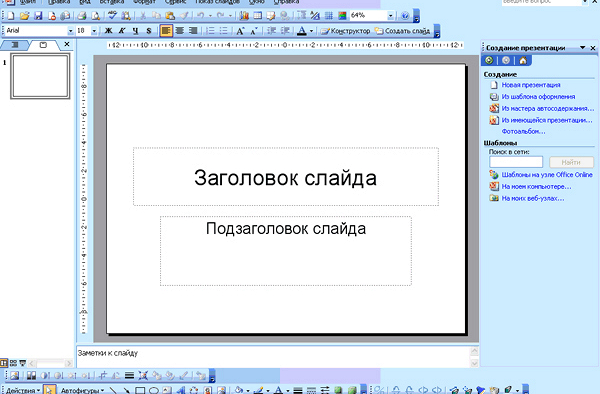The height and width of the screenshot is (394, 600).
Task: Undo the last action
Action: [201, 16]
